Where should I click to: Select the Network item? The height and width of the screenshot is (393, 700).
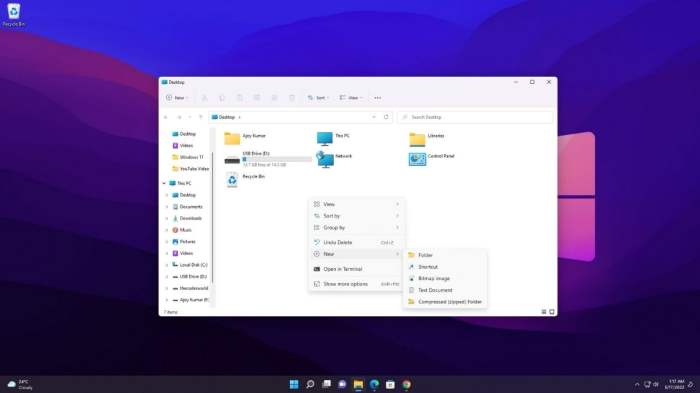point(334,159)
